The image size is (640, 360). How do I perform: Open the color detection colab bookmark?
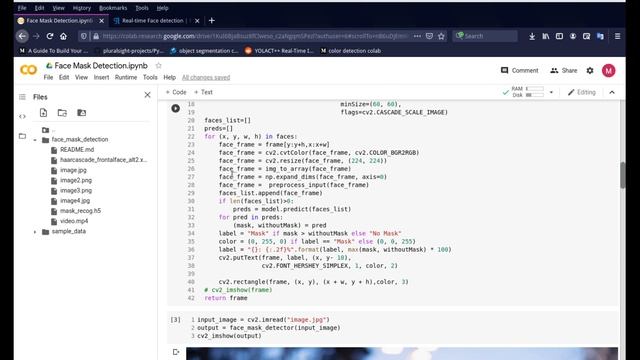(x=351, y=51)
